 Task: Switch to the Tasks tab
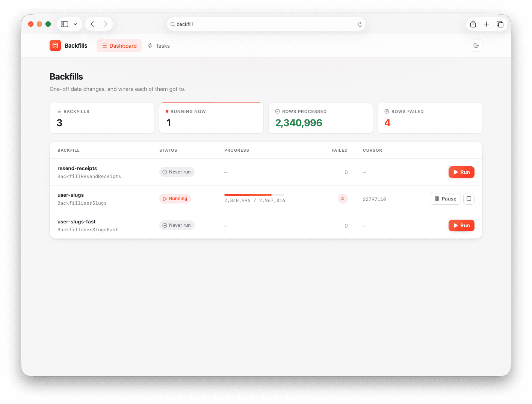pyautogui.click(x=159, y=46)
